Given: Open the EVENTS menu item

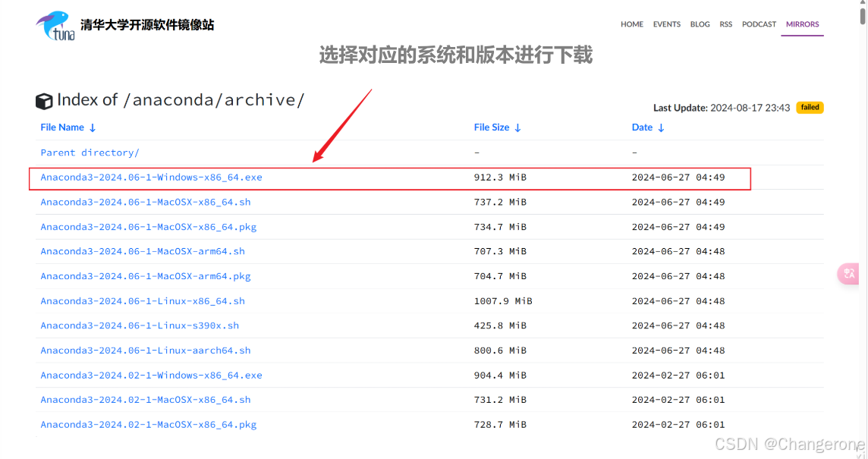Looking at the screenshot, I should click(x=666, y=24).
